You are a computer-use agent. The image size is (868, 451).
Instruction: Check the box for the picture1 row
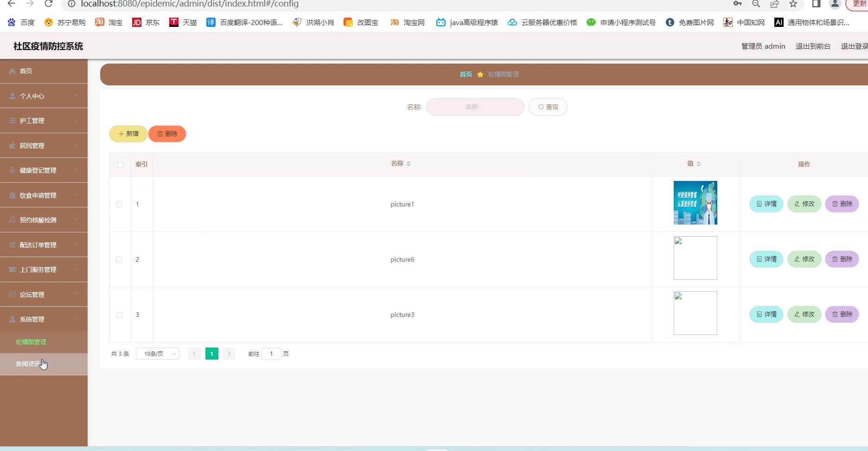(119, 205)
